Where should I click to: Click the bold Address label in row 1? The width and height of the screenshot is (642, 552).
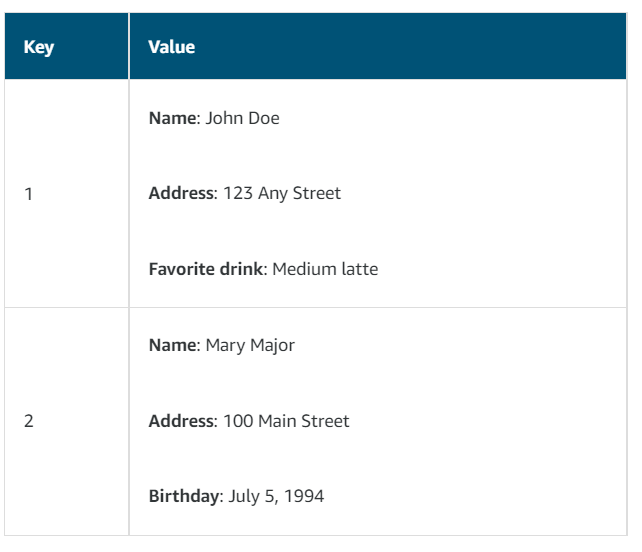click(x=181, y=193)
